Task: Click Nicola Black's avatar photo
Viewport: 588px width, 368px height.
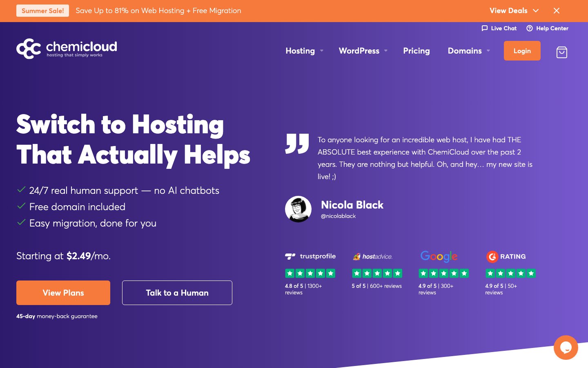Action: tap(298, 209)
